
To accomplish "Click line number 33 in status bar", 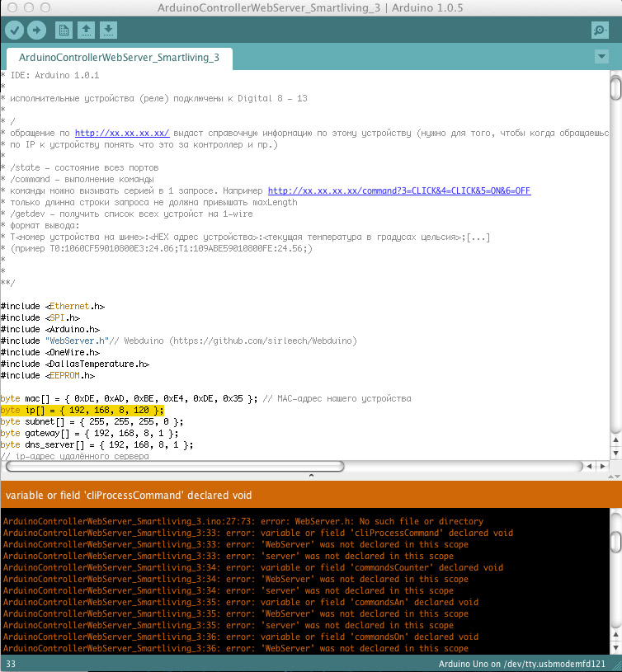I will point(11,665).
